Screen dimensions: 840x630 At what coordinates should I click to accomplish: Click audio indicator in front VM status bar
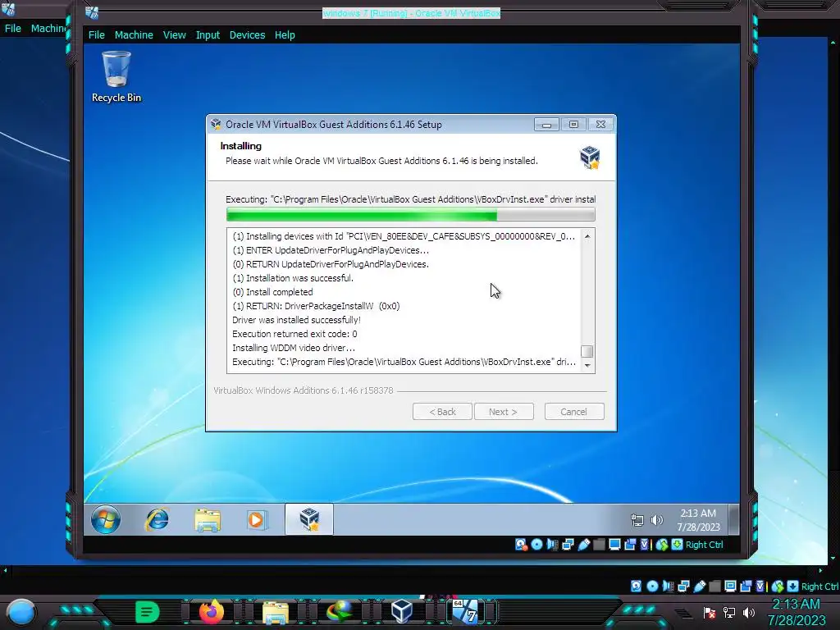click(x=552, y=545)
